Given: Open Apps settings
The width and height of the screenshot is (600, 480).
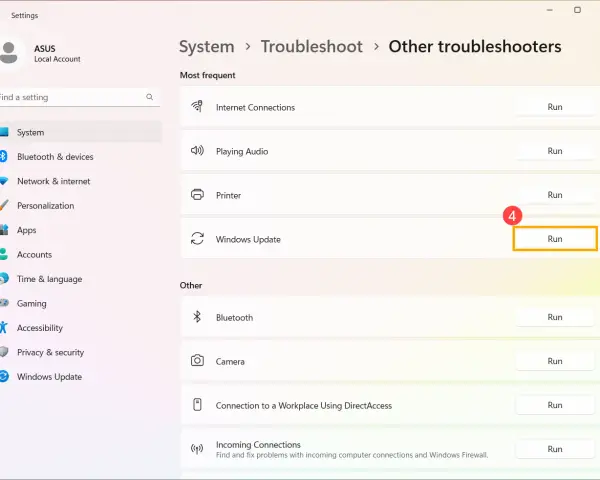Looking at the screenshot, I should (x=80, y=230).
